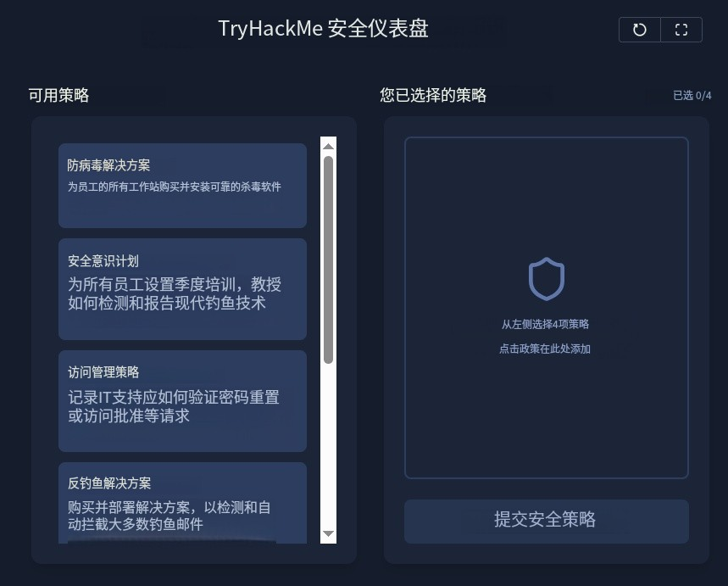Click the scrollbar down arrow

click(328, 533)
